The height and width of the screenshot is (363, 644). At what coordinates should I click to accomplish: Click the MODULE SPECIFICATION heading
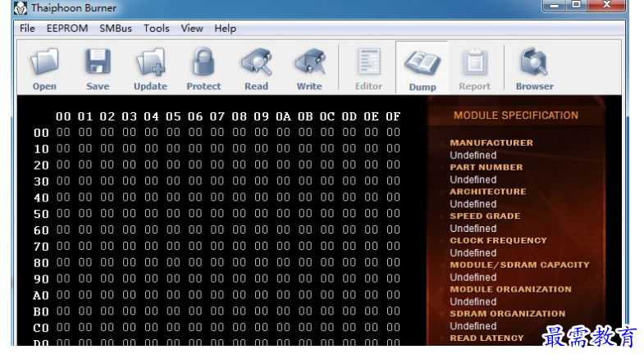click(516, 116)
